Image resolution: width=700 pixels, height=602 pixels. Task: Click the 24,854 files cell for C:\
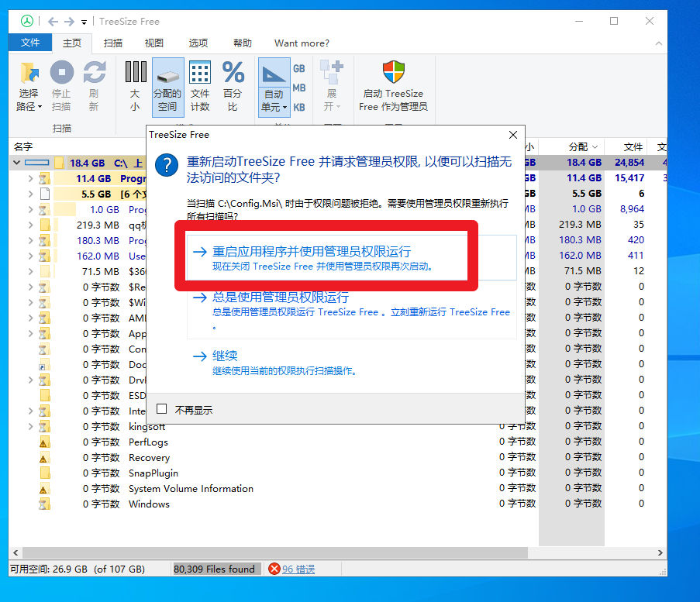pyautogui.click(x=629, y=163)
